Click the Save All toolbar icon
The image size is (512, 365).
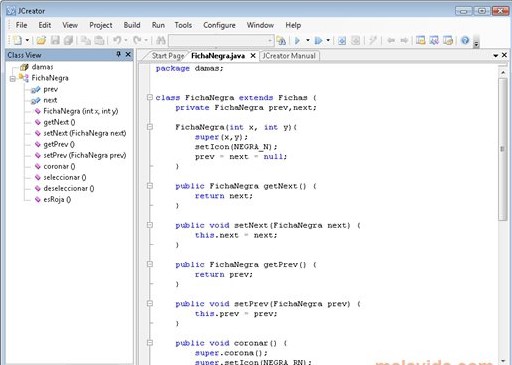tap(68, 41)
